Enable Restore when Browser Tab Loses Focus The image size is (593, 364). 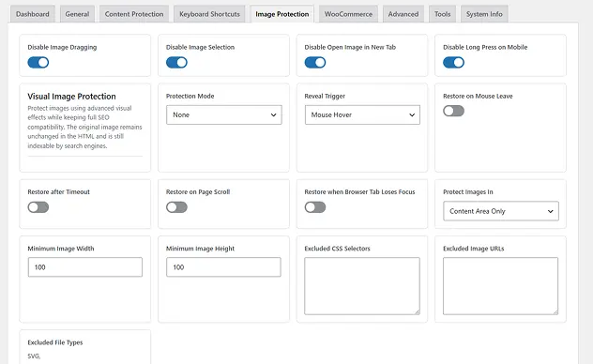pos(315,207)
